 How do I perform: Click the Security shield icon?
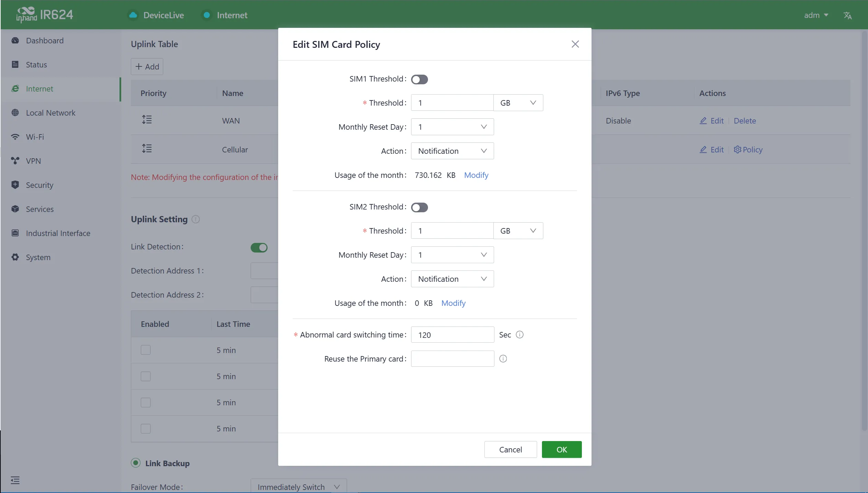(15, 185)
